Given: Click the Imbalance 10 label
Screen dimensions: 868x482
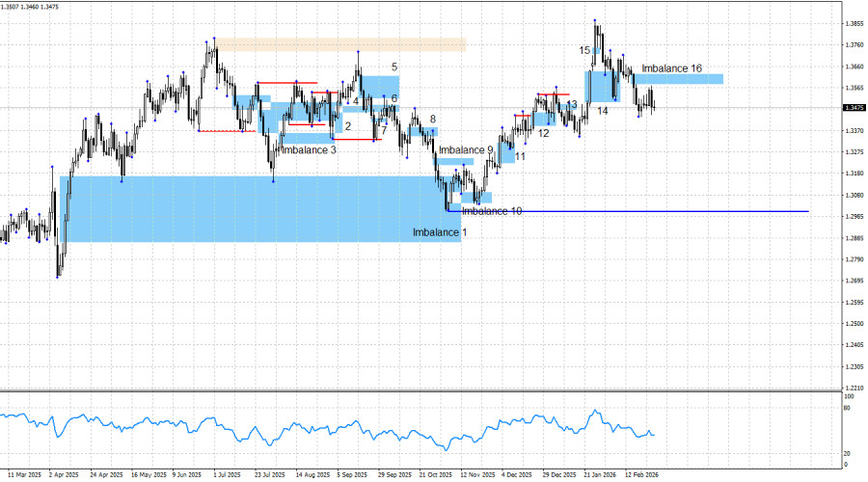Looking at the screenshot, I should [492, 211].
